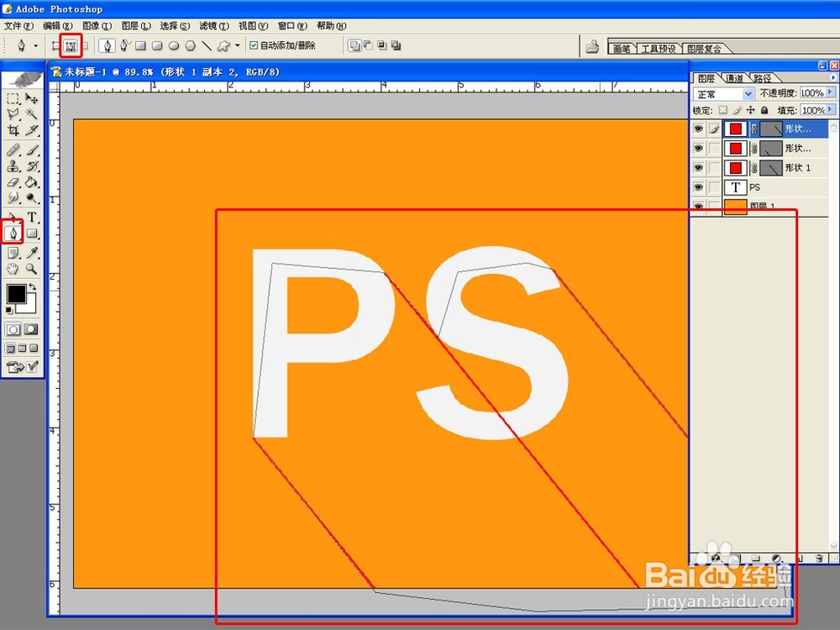The height and width of the screenshot is (630, 840).
Task: Hide the selected top 形状 layer
Action: point(698,129)
